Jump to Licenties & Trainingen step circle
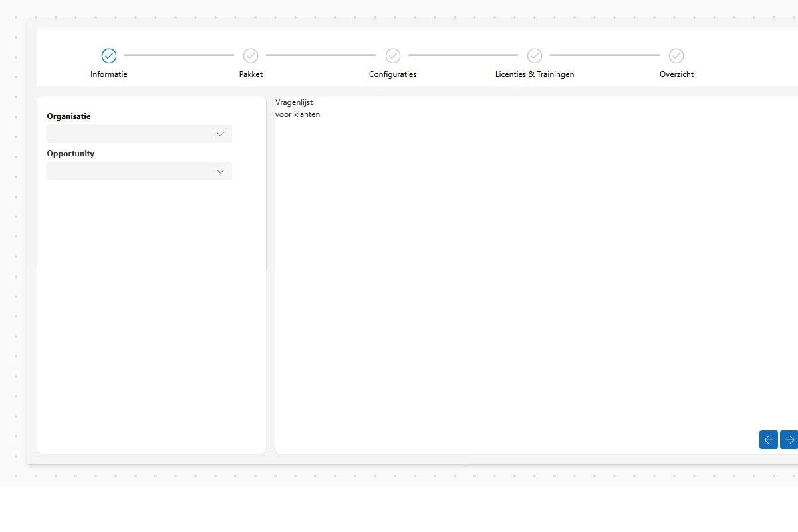 pos(535,55)
